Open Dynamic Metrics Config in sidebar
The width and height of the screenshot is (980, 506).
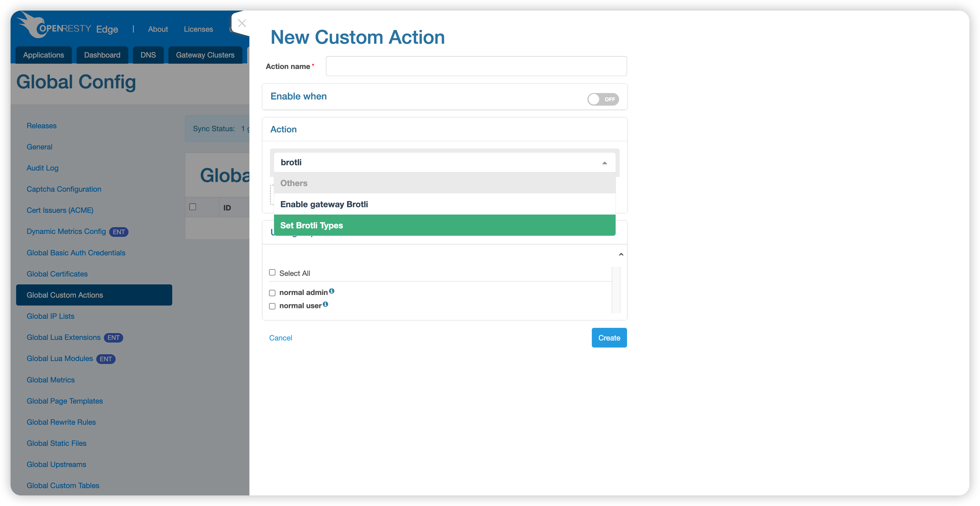click(66, 231)
